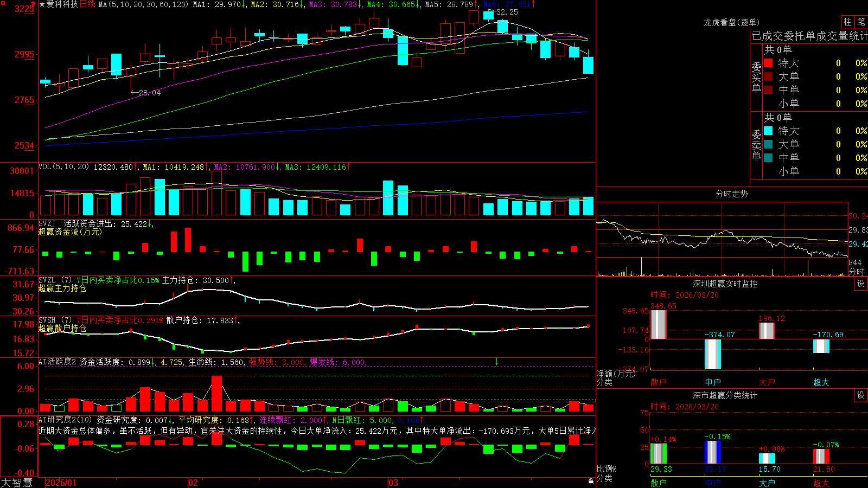Click the 02 month marker on timeline
868x488 pixels.
(193, 483)
